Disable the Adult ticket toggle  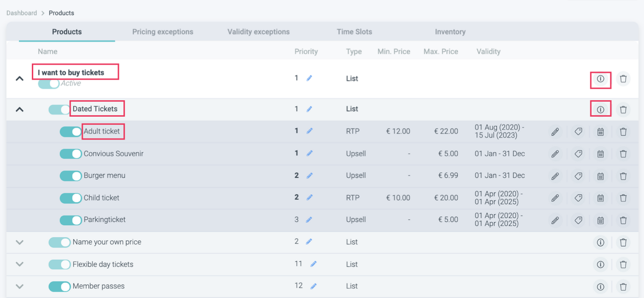(x=71, y=132)
